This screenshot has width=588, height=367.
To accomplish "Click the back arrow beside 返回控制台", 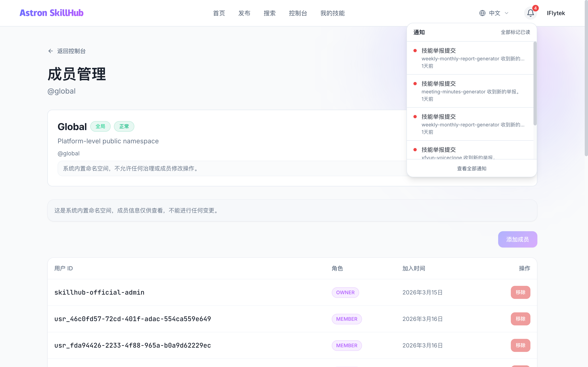I will tap(50, 51).
